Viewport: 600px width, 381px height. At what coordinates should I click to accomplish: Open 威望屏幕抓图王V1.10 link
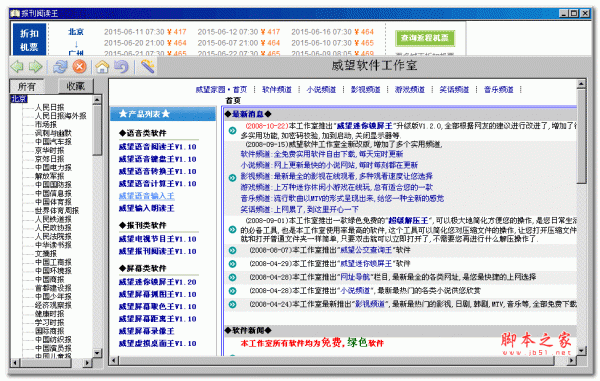[x=157, y=294]
